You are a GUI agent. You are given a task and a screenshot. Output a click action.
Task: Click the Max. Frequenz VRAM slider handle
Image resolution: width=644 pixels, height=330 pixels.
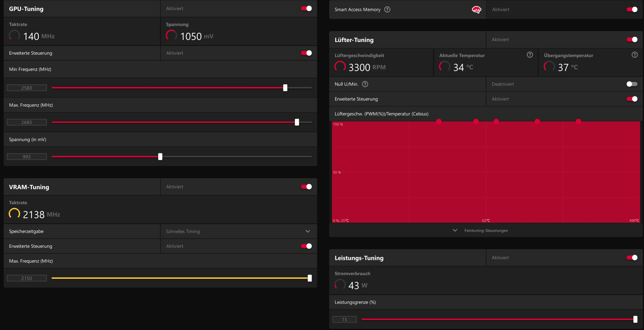click(310, 278)
